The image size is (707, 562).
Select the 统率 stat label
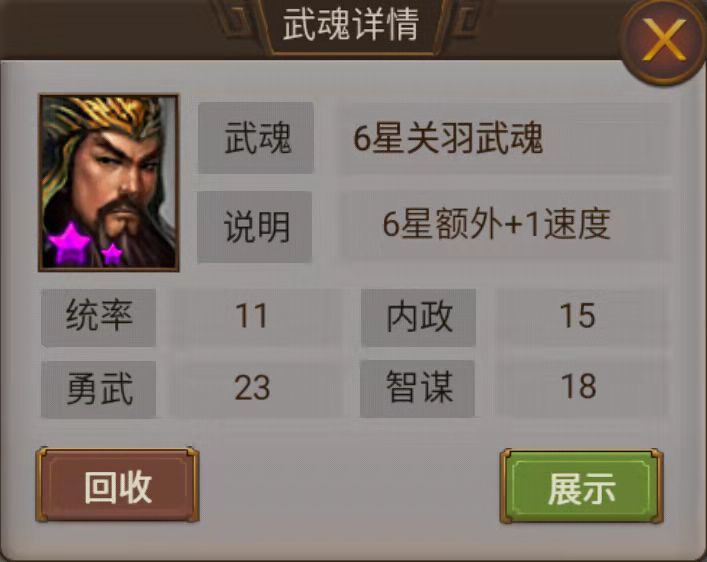point(99,318)
